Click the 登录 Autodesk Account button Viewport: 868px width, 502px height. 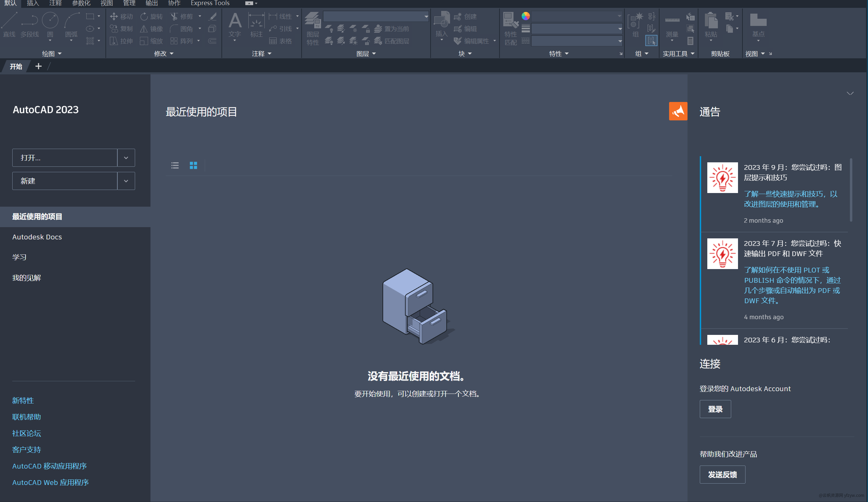(x=715, y=409)
